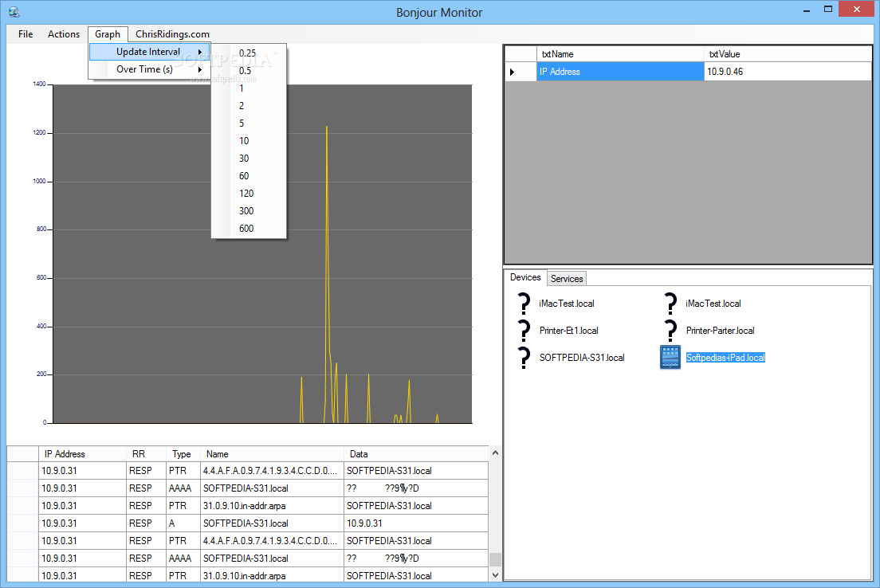Click the Bonjour Monitor app icon in title bar
The width and height of the screenshot is (880, 588).
tap(14, 12)
